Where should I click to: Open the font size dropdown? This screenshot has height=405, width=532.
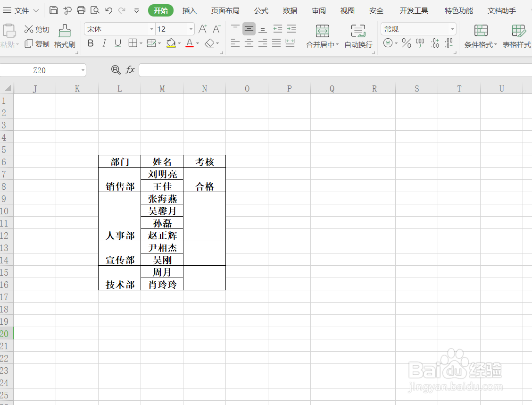[x=191, y=29]
